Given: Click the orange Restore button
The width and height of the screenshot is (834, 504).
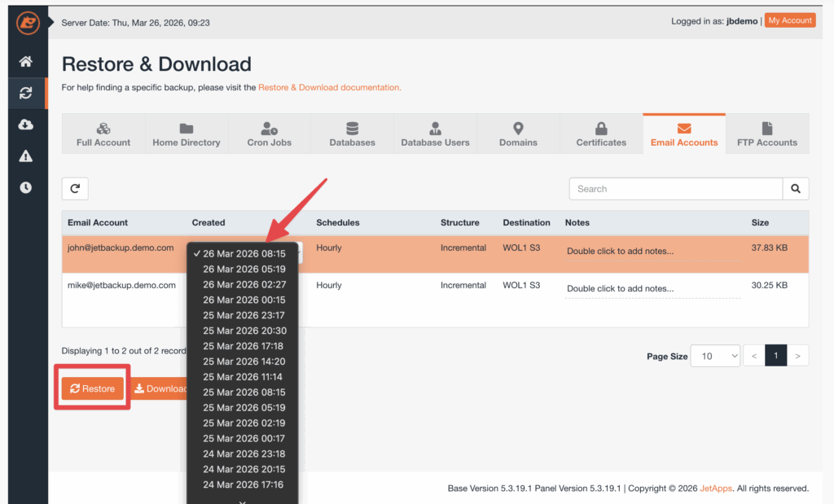Looking at the screenshot, I should [92, 388].
